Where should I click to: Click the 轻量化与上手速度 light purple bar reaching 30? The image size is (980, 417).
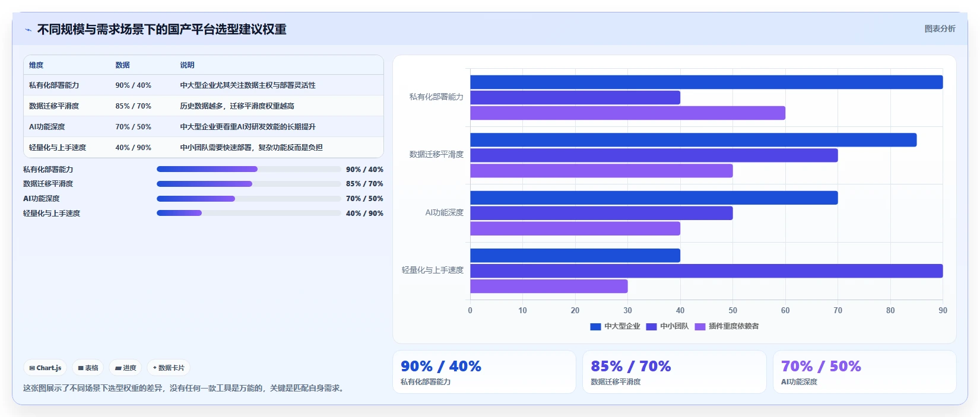pos(549,287)
